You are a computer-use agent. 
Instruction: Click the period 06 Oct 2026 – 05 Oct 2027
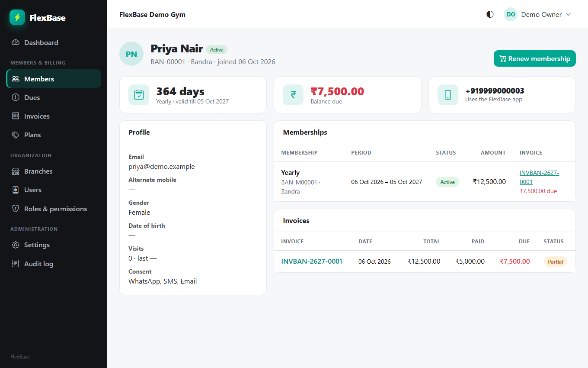[387, 182]
